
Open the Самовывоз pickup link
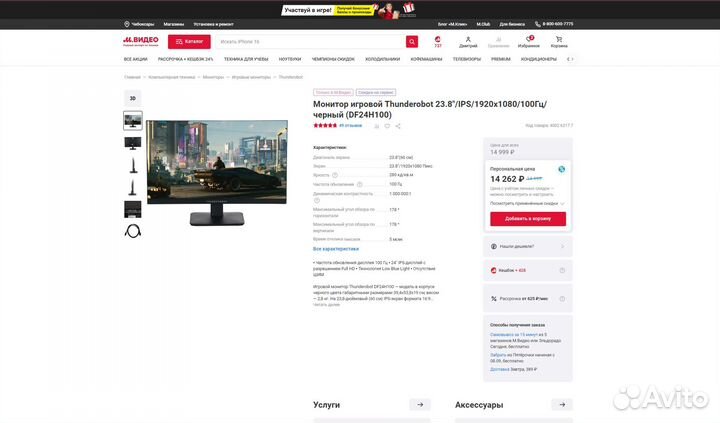pyautogui.click(x=514, y=335)
